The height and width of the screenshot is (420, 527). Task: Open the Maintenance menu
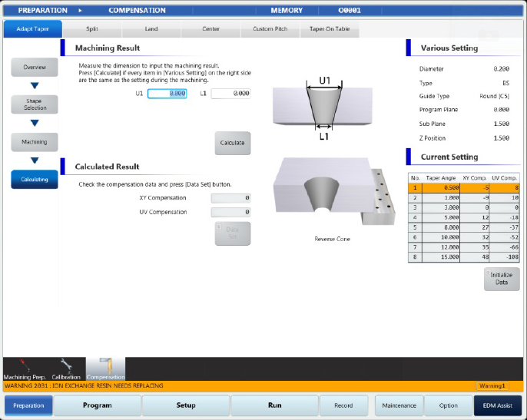[x=399, y=405]
